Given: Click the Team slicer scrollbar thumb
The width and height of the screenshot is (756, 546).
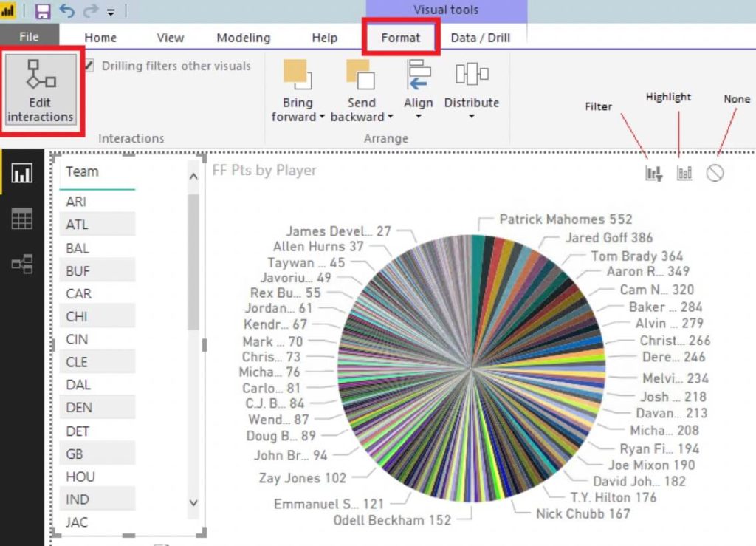Looking at the screenshot, I should click(193, 262).
